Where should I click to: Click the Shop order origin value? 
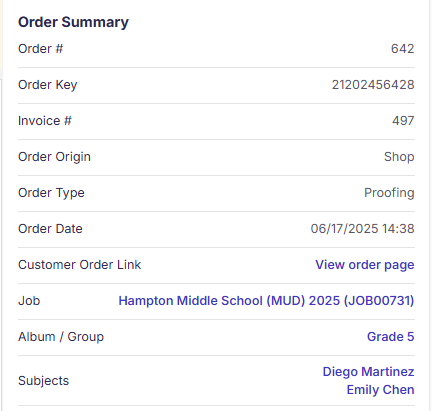[x=399, y=157]
